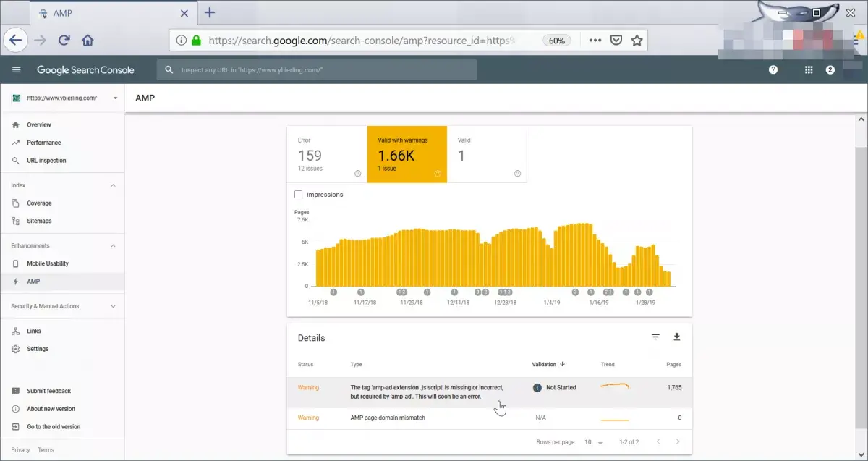Click the browser Back arrow
The height and width of the screenshot is (461, 868).
[x=17, y=41]
